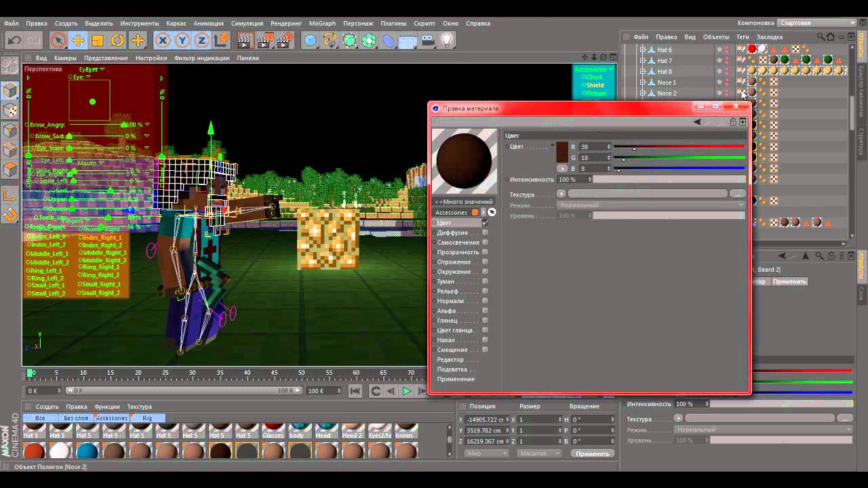
Task: Play the animation forward
Action: (x=406, y=391)
